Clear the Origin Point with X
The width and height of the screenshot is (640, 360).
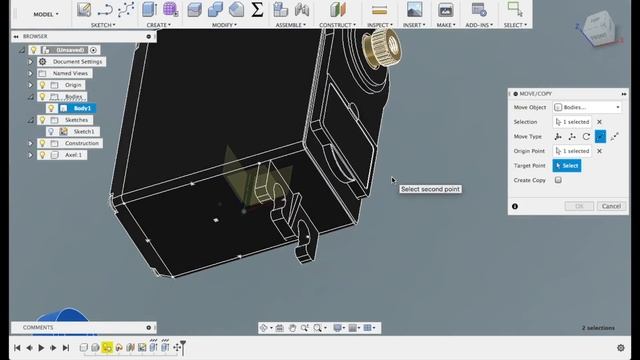click(599, 151)
